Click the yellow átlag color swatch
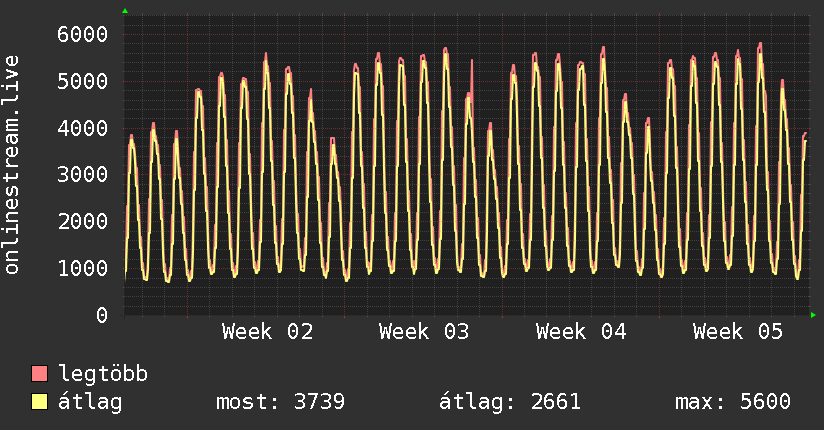This screenshot has height=430, width=824. point(40,403)
